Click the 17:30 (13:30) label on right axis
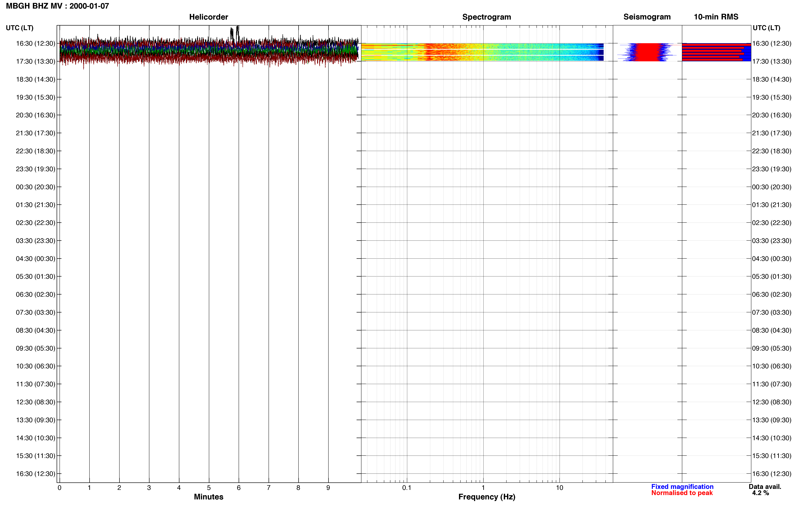 point(772,61)
